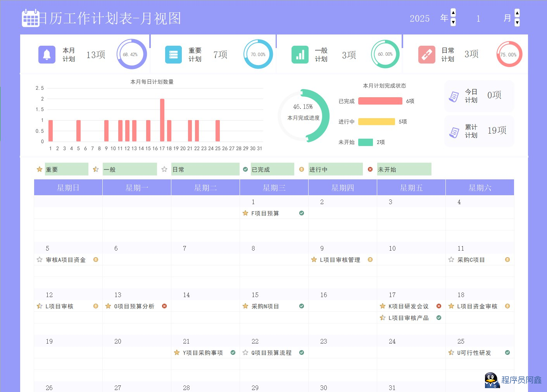Screen dimensions: 547x392
Task: Click the yellow 进行中 bar showing 5项
Action: (376, 122)
